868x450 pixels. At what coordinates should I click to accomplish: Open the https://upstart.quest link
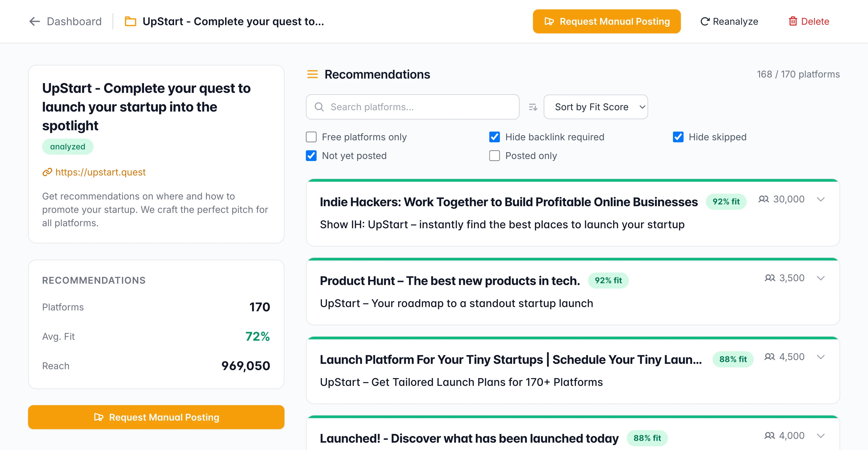click(x=100, y=172)
